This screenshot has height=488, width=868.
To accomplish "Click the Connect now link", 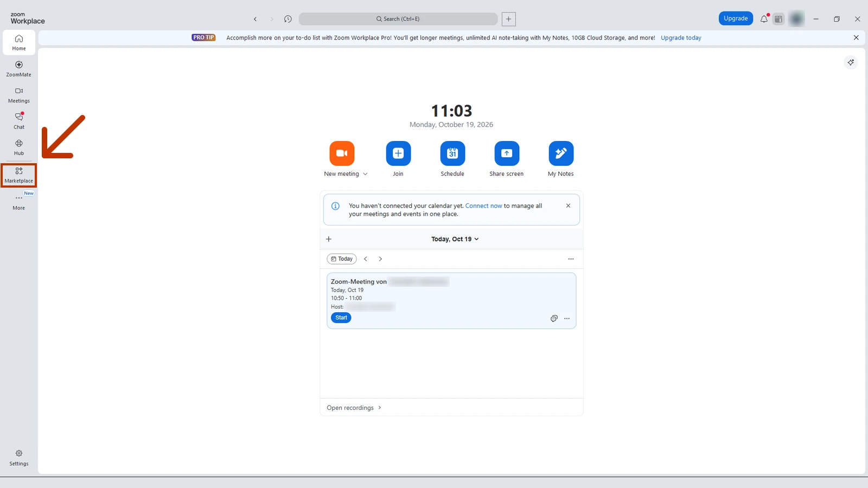I will click(x=483, y=206).
